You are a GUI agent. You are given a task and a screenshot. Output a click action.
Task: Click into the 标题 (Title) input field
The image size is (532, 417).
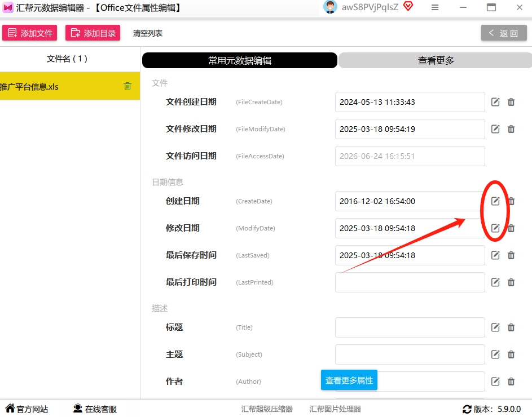click(410, 327)
